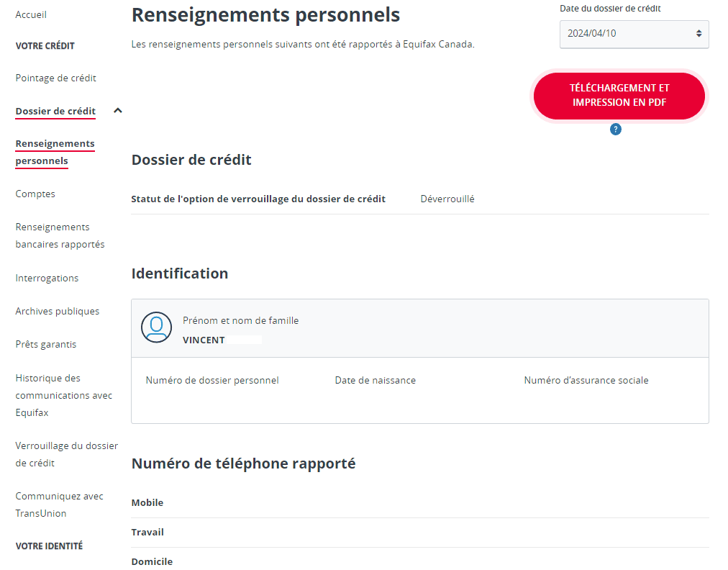The height and width of the screenshot is (570, 728).
Task: Open the Renseignements personnels sidebar entry
Action: tap(55, 152)
